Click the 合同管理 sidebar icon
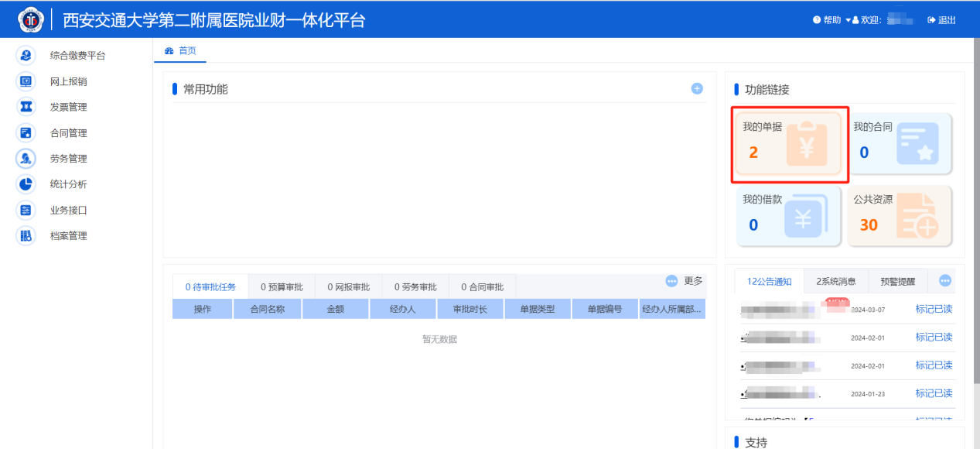Screen dimensions: 980x449 [26, 132]
